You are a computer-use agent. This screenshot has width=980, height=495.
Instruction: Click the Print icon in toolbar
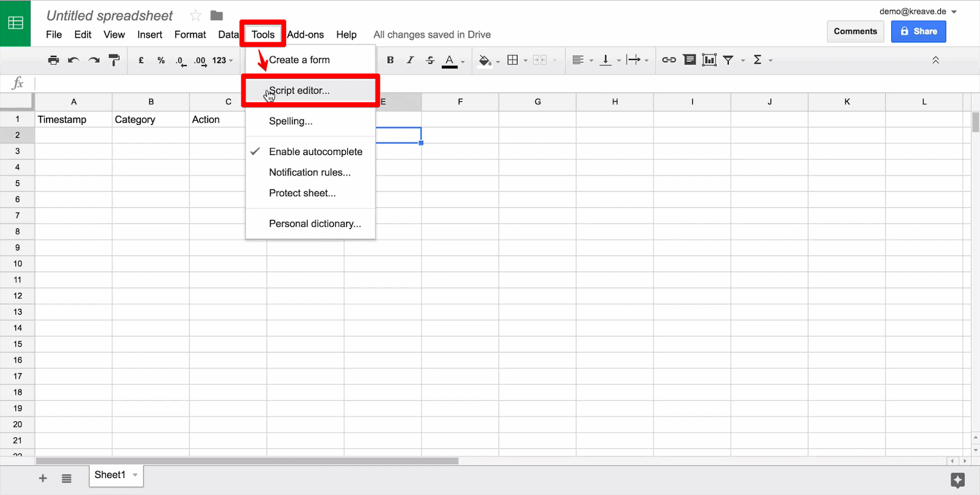[x=53, y=60]
